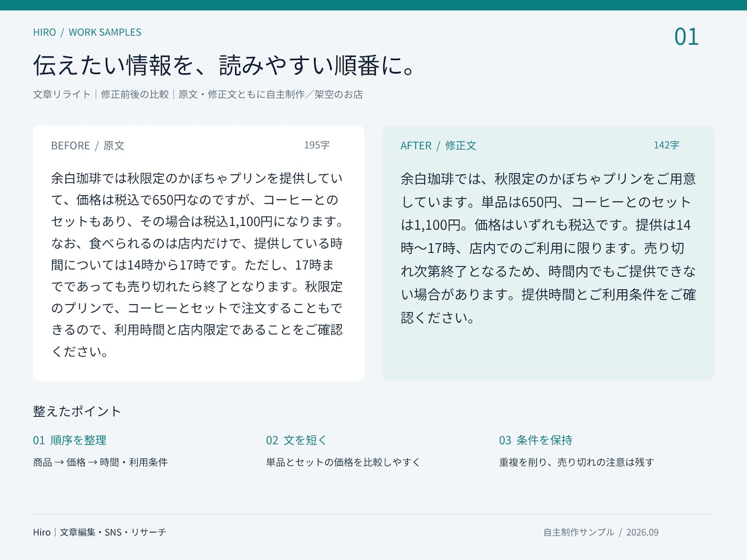Click the '整えたポイント' section heading

(x=77, y=411)
